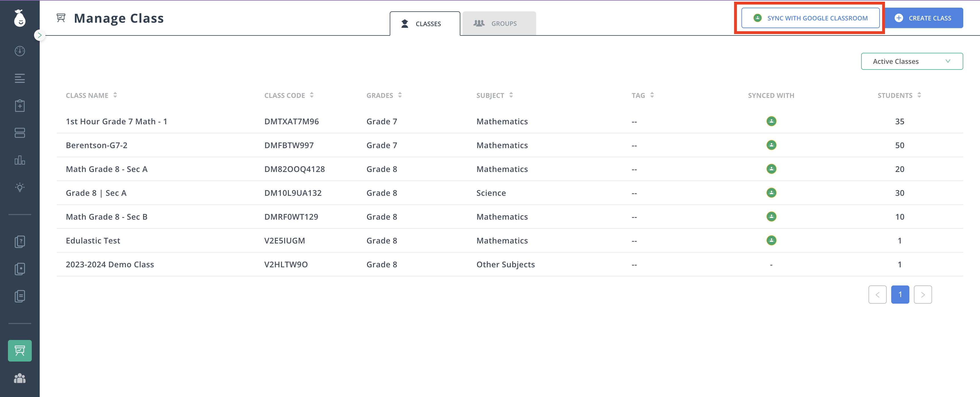Click the people group icon at sidebar bottom
This screenshot has height=397, width=980.
20,378
